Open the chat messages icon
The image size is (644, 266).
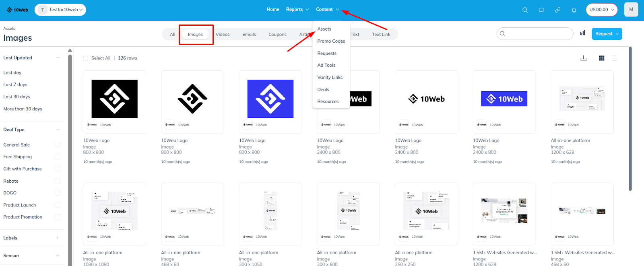pyautogui.click(x=541, y=10)
